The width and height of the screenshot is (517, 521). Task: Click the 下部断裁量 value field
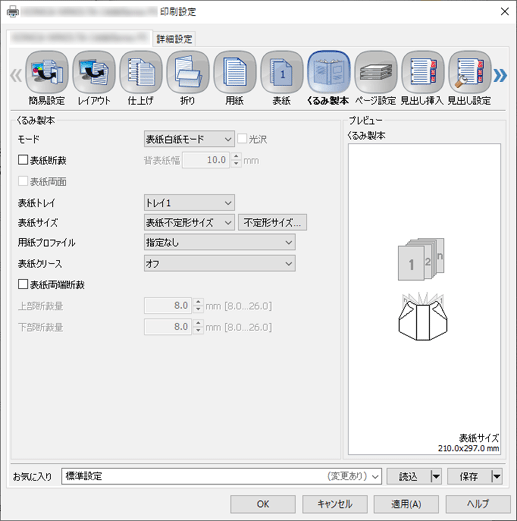tap(168, 327)
